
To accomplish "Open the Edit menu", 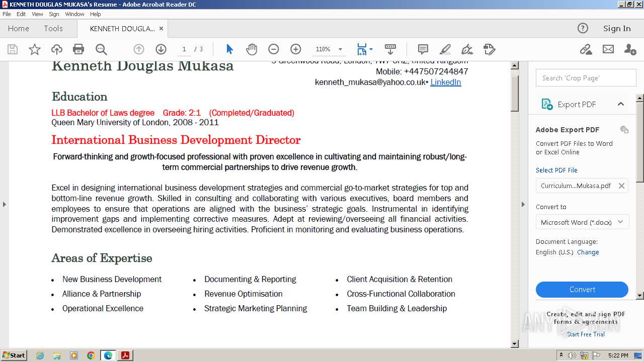I will (x=21, y=14).
